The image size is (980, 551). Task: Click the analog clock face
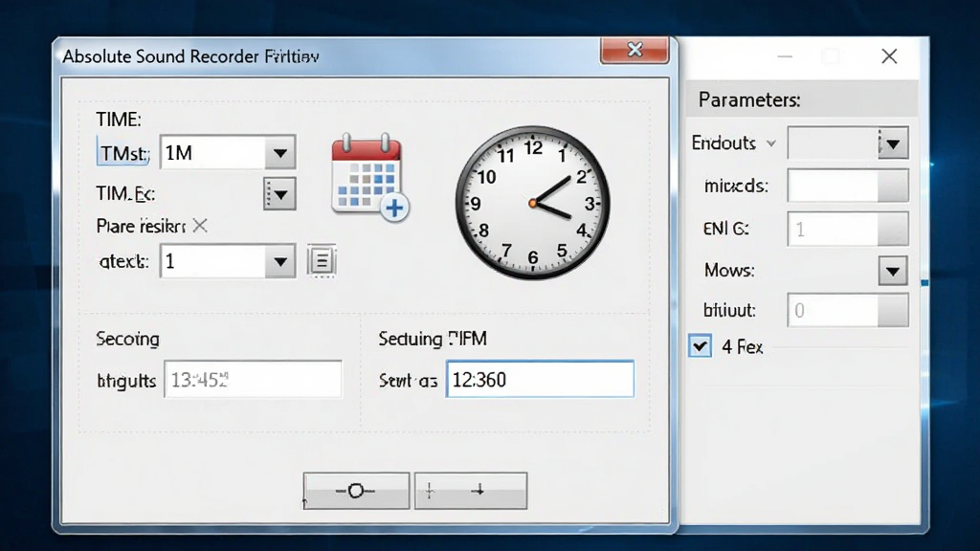(x=533, y=203)
